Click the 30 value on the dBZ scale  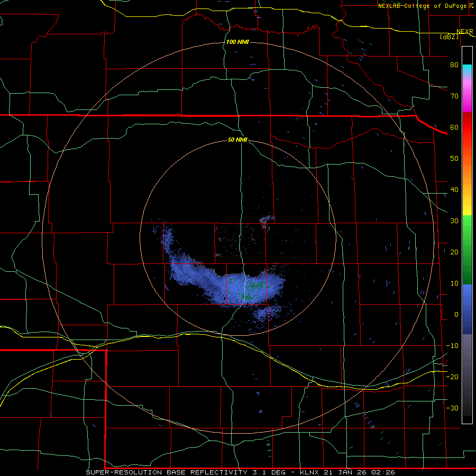pos(454,221)
